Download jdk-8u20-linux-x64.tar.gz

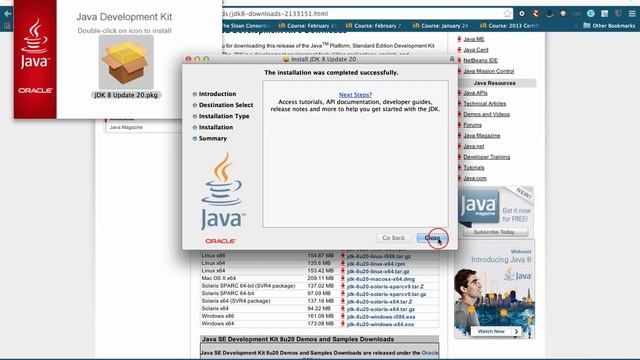[378, 271]
